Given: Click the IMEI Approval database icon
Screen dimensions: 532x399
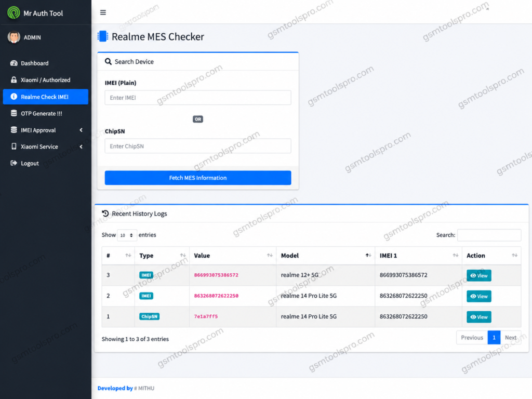Looking at the screenshot, I should pos(14,130).
